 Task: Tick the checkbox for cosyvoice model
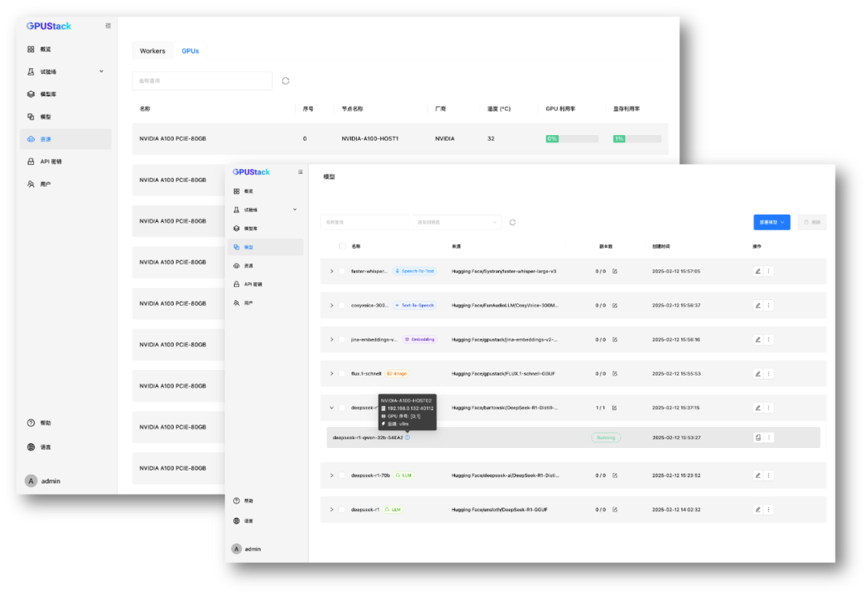pos(342,305)
